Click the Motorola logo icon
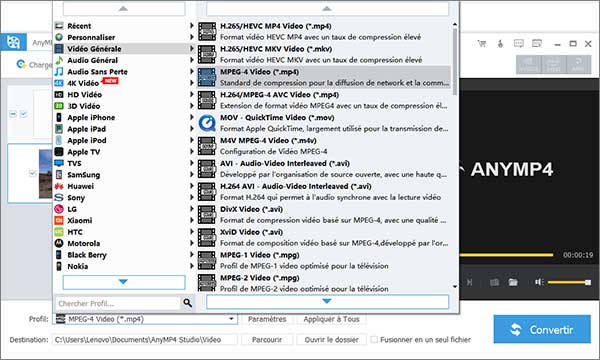The height and width of the screenshot is (360, 600). click(59, 243)
